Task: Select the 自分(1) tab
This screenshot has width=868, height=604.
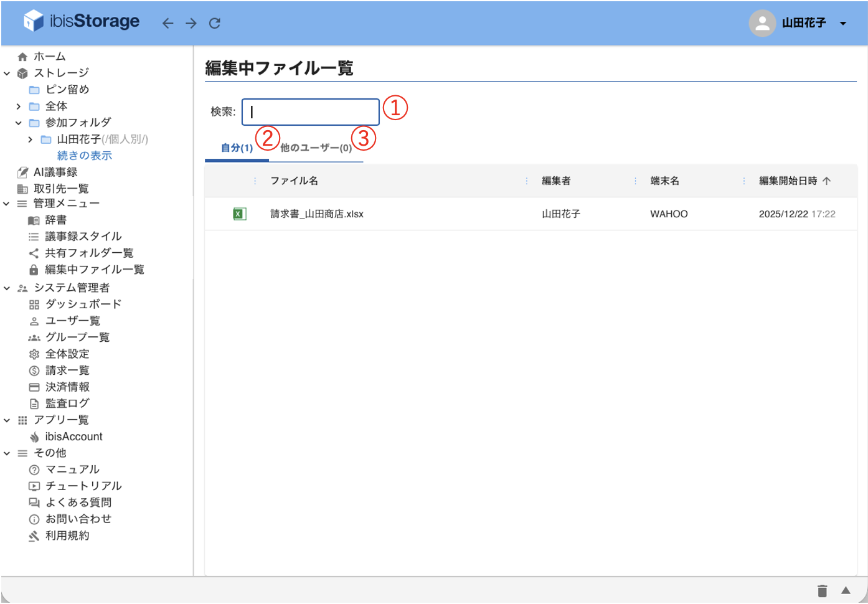Action: (x=235, y=148)
